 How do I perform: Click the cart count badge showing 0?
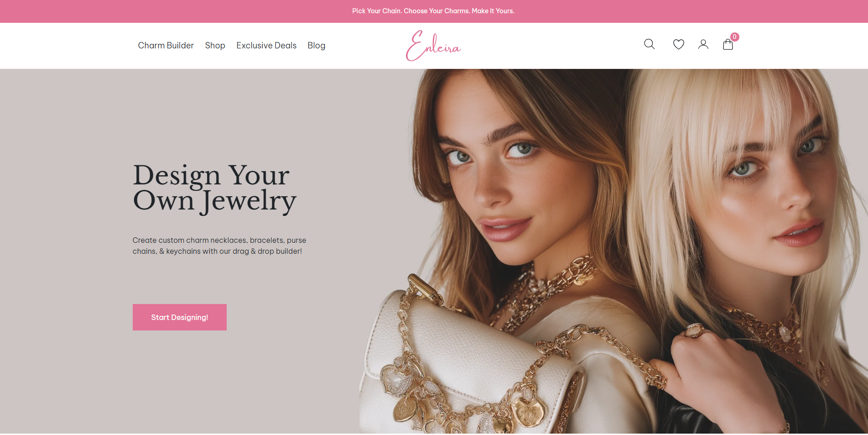(734, 37)
